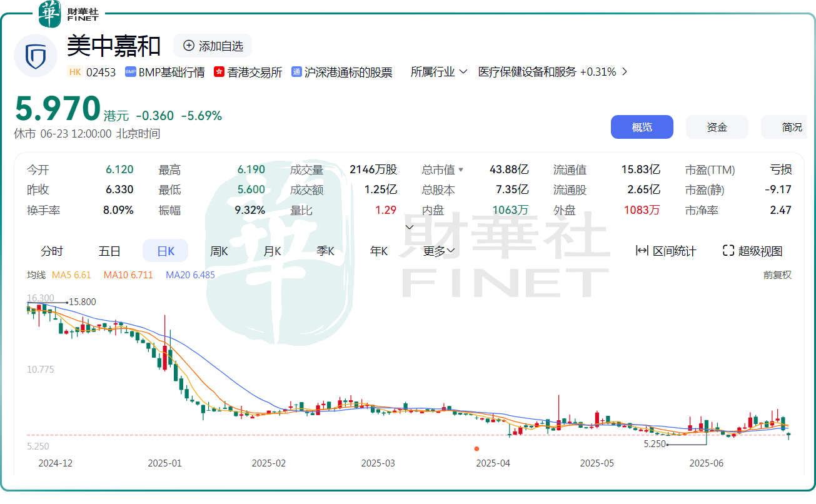Select the 月K chart period
Image resolution: width=816 pixels, height=504 pixels.
click(x=272, y=251)
